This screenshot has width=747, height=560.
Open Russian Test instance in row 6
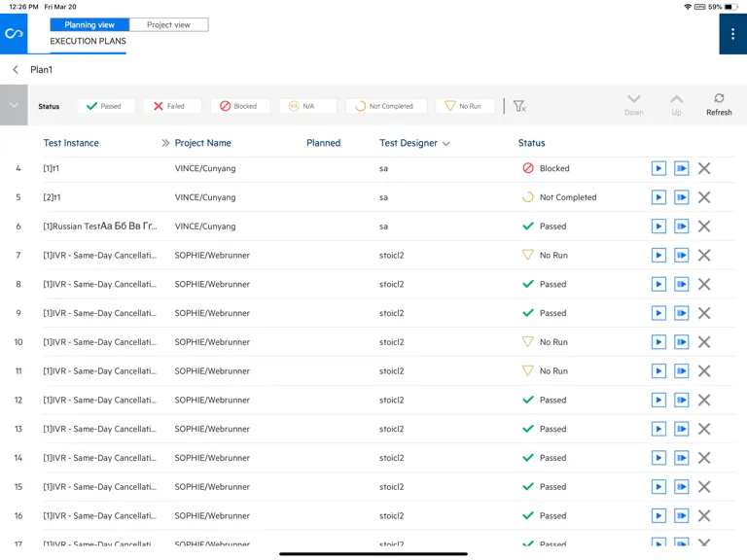point(100,227)
